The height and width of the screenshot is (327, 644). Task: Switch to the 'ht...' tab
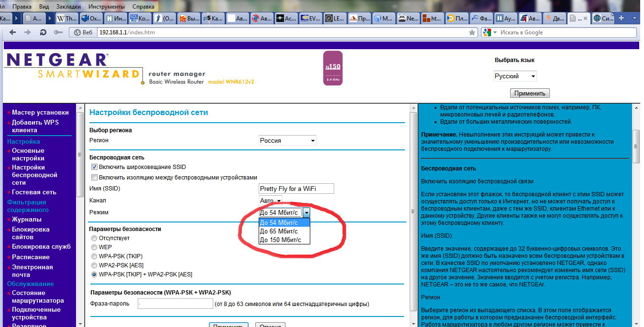pos(434,19)
